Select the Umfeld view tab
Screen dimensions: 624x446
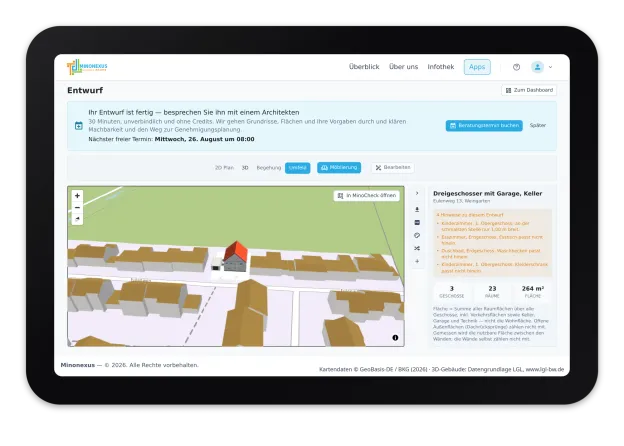(297, 168)
